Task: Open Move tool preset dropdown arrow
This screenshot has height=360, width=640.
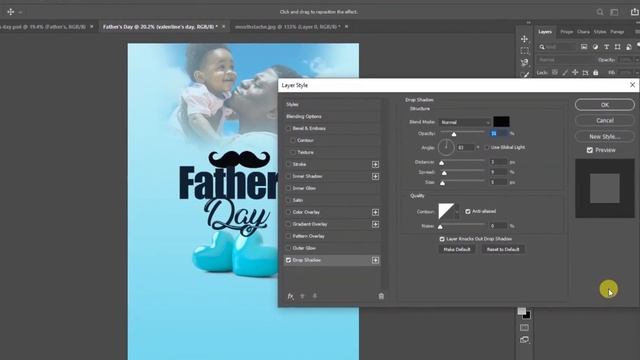Action: 20,12
